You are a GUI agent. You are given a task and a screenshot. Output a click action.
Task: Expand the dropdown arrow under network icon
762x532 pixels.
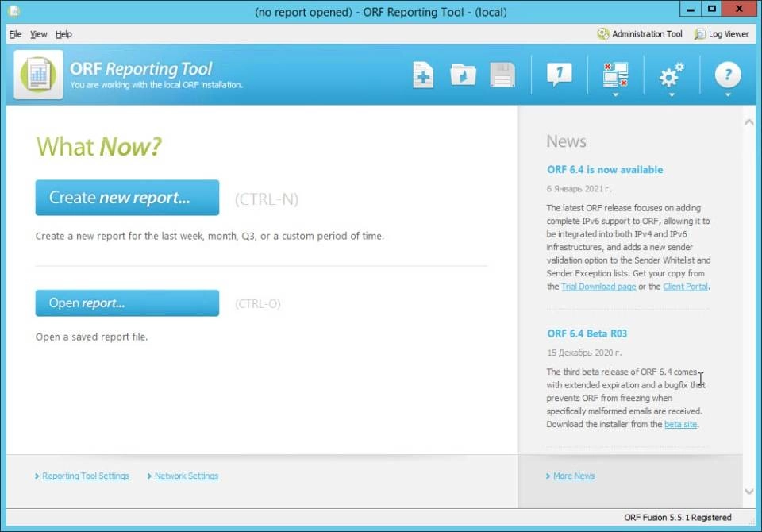615,94
